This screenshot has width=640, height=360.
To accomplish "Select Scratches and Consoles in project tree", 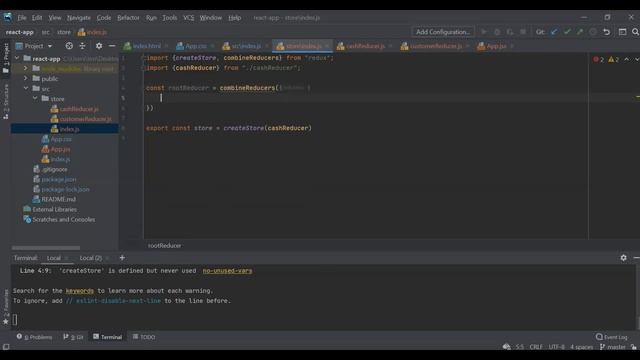I will pyautogui.click(x=63, y=219).
